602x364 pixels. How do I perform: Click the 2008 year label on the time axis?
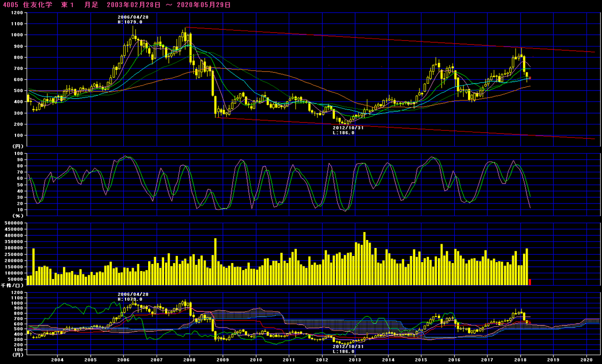[x=190, y=359]
